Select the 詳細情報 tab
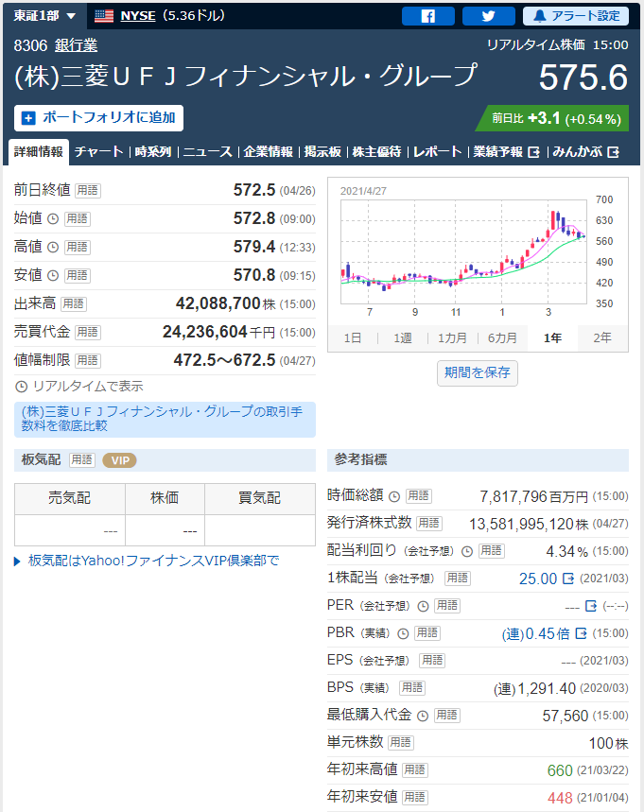The image size is (644, 812). pos(39,152)
